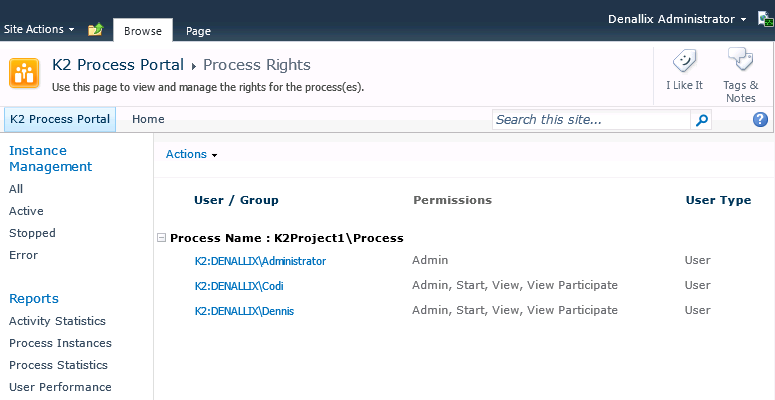This screenshot has width=775, height=400.
Task: Show All process instances
Action: click(16, 189)
